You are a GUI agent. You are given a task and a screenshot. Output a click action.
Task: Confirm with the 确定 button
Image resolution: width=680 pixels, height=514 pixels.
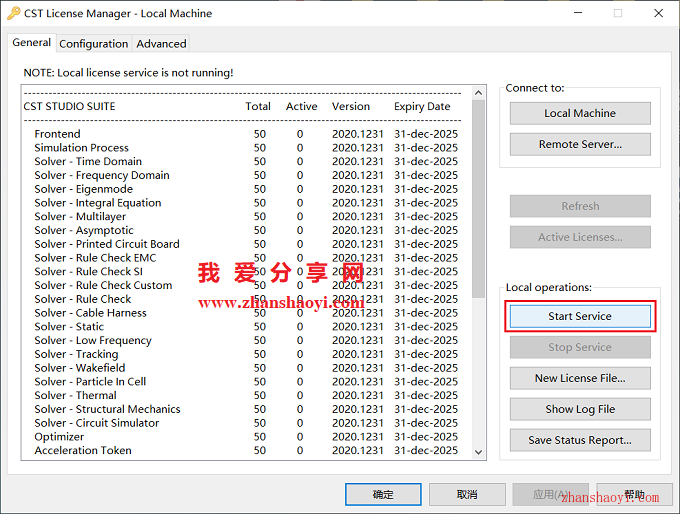(x=383, y=494)
